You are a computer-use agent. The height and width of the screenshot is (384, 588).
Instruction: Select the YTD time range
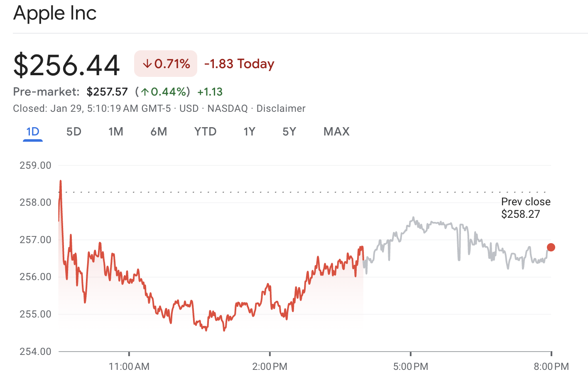205,131
